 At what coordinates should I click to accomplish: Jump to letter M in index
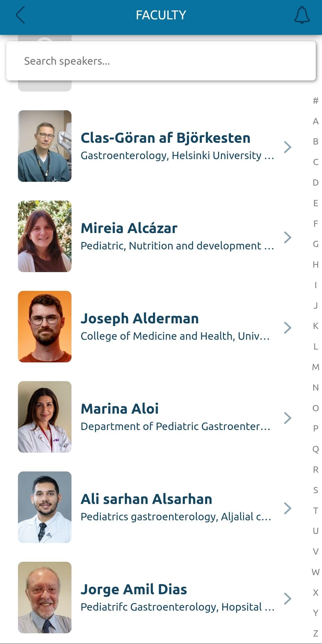tap(315, 367)
